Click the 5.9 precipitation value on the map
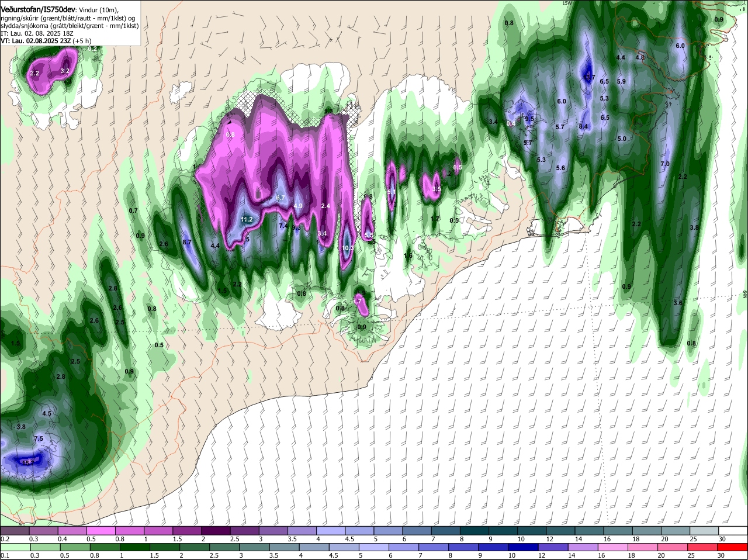The image size is (748, 560). coord(621,81)
